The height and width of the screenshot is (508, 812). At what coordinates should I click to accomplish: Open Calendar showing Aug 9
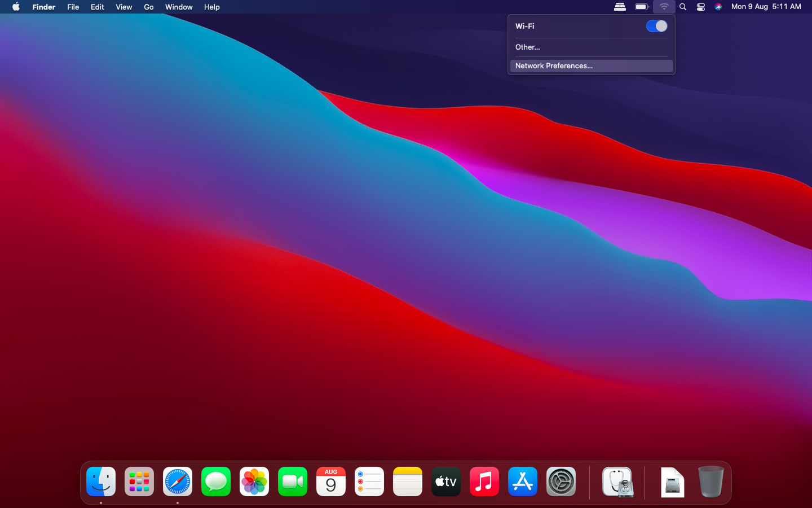pos(331,482)
